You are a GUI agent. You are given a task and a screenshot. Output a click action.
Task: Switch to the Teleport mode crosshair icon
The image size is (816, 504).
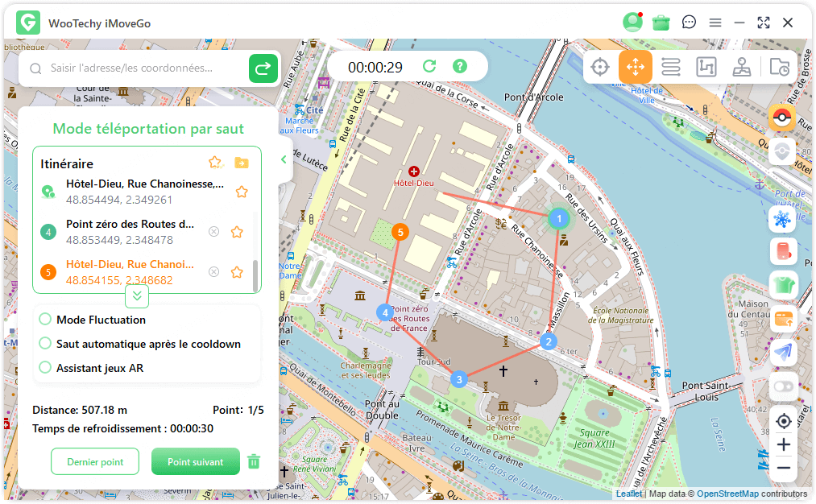pyautogui.click(x=599, y=68)
